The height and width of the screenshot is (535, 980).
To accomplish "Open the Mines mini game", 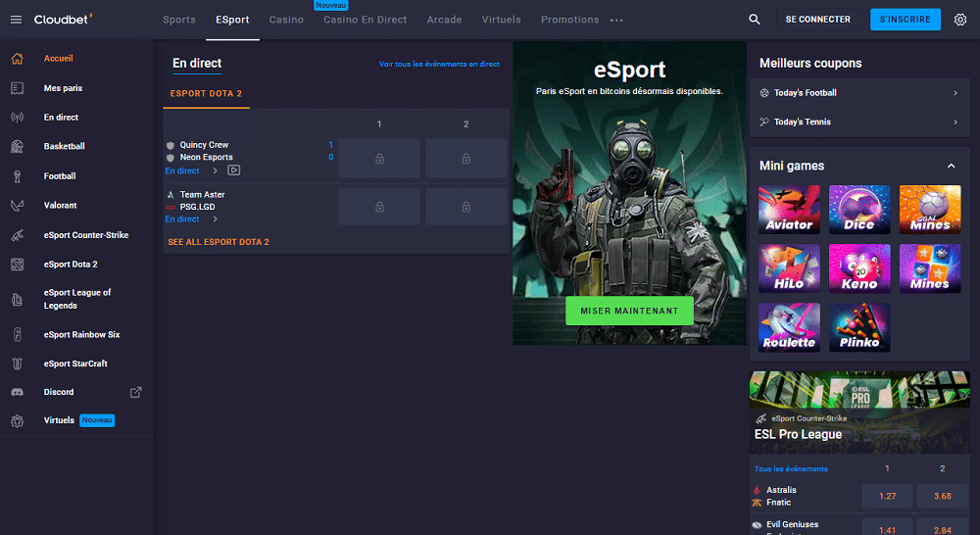I will (x=930, y=268).
